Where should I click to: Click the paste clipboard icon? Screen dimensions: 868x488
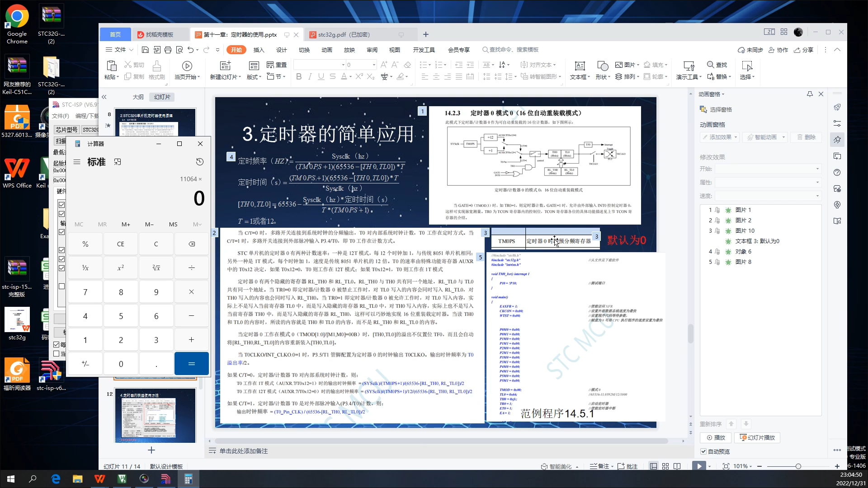[111, 66]
